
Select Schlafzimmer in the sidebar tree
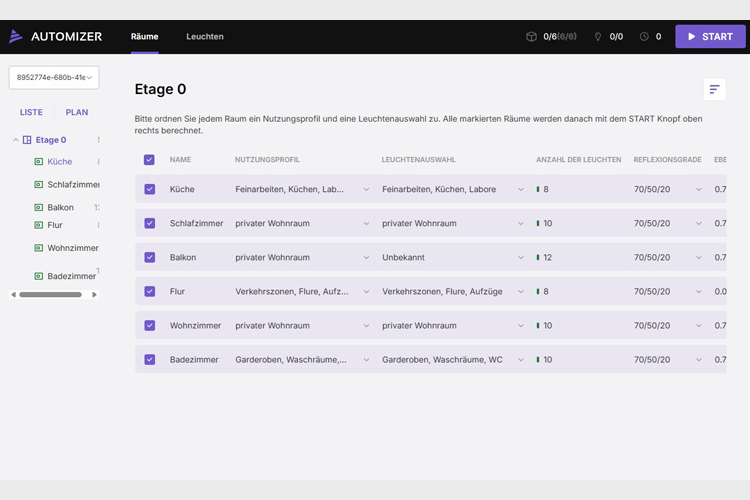pyautogui.click(x=73, y=185)
